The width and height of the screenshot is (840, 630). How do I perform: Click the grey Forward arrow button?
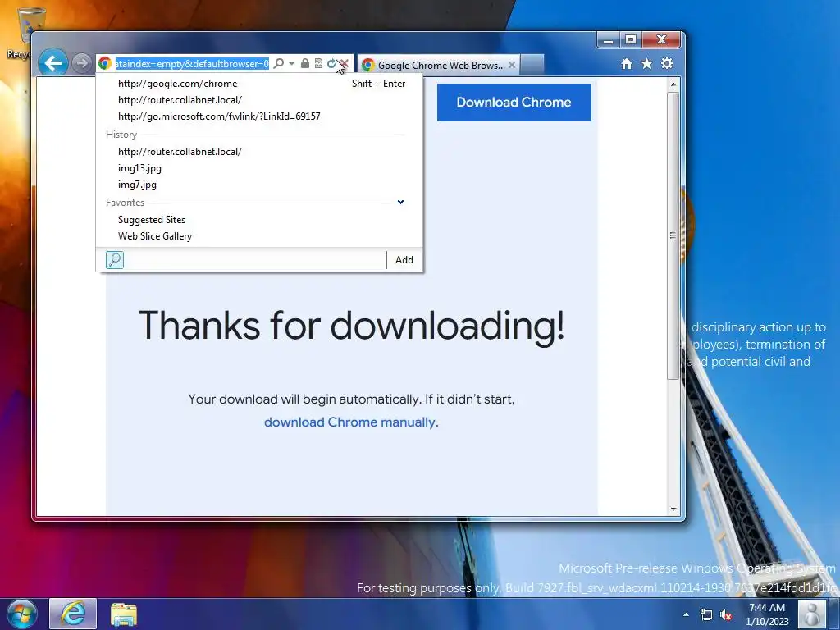click(81, 63)
